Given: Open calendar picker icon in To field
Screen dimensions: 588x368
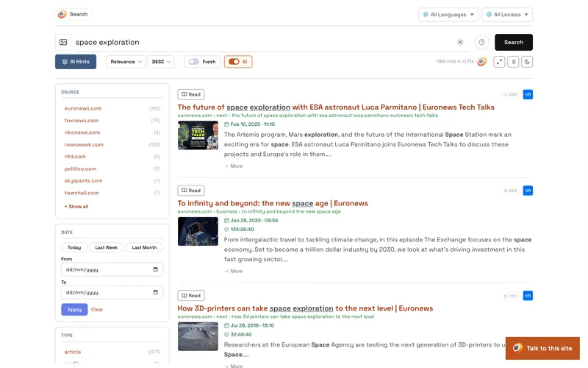Looking at the screenshot, I should (x=156, y=292).
